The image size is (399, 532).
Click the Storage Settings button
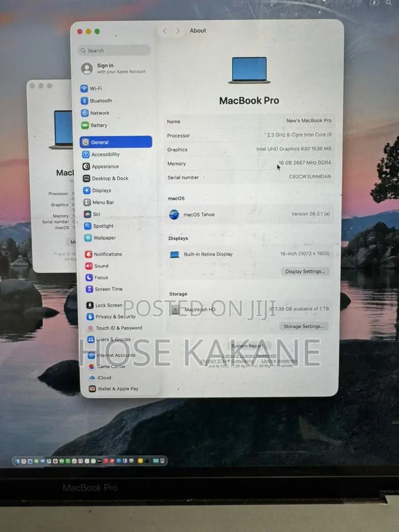[x=303, y=327]
